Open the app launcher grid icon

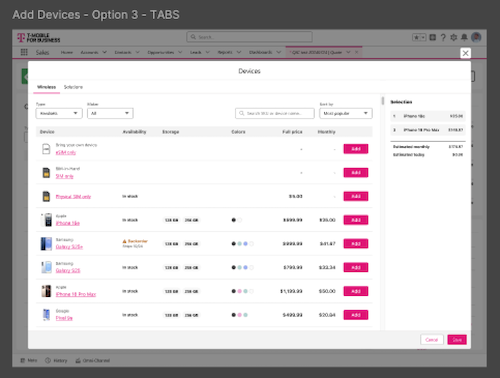(24, 52)
